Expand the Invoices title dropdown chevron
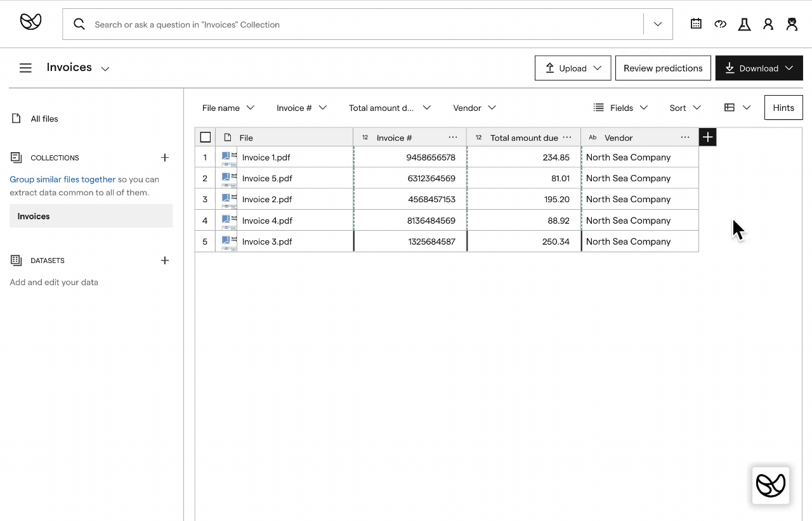 coord(105,68)
